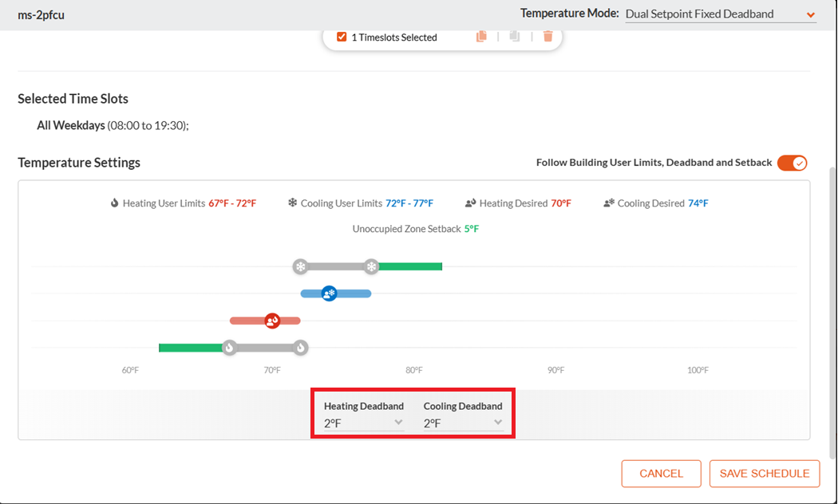Select the red Heating Desired slider handle

(273, 321)
